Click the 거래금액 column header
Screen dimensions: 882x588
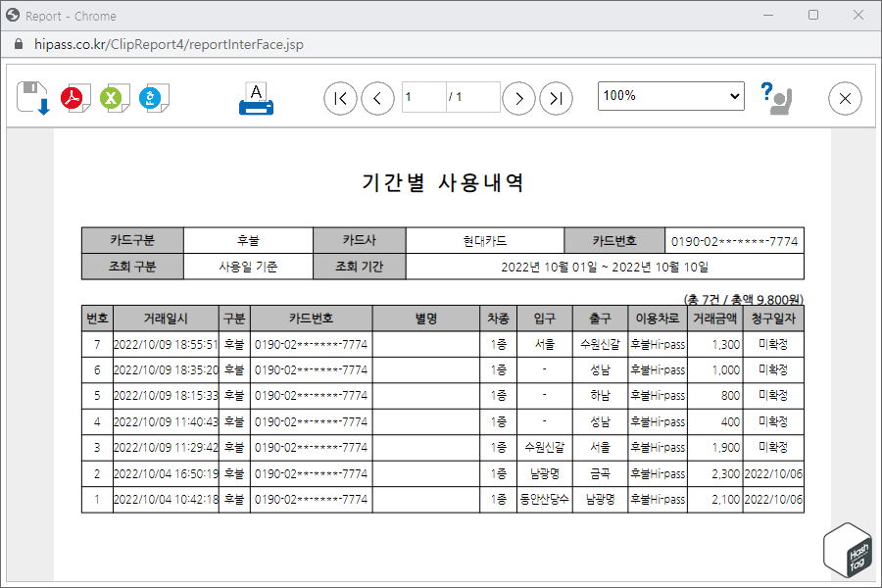coord(714,318)
